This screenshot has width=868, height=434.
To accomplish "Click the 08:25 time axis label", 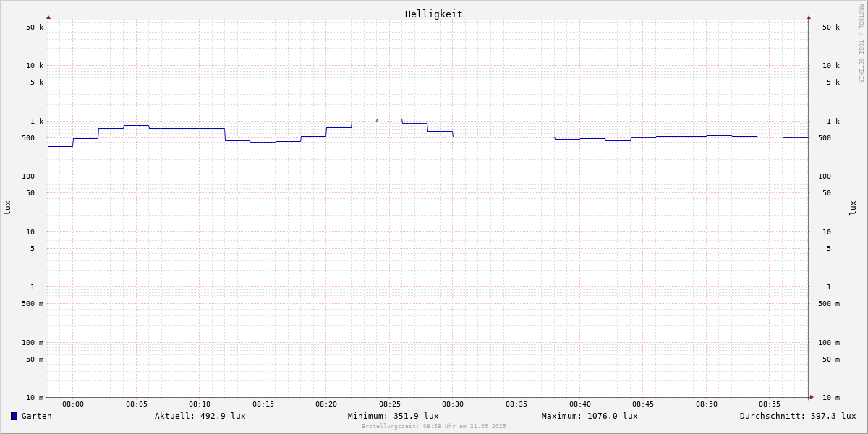I will pos(390,404).
